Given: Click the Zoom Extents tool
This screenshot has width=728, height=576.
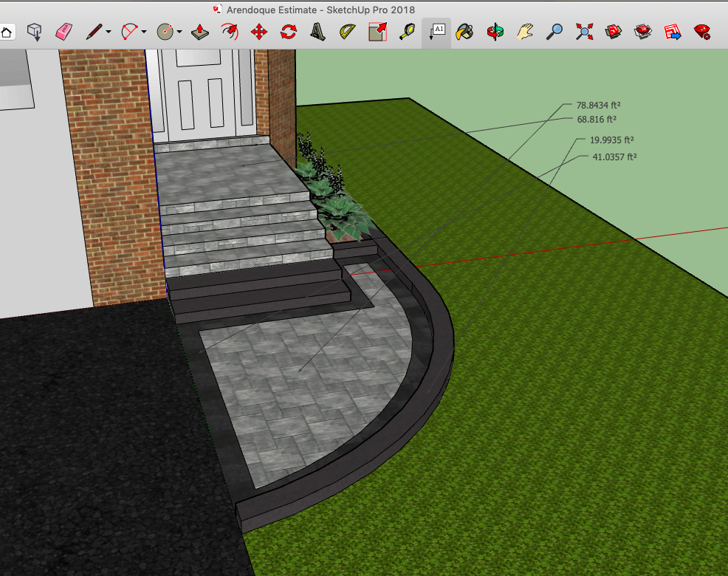Looking at the screenshot, I should pyautogui.click(x=584, y=32).
